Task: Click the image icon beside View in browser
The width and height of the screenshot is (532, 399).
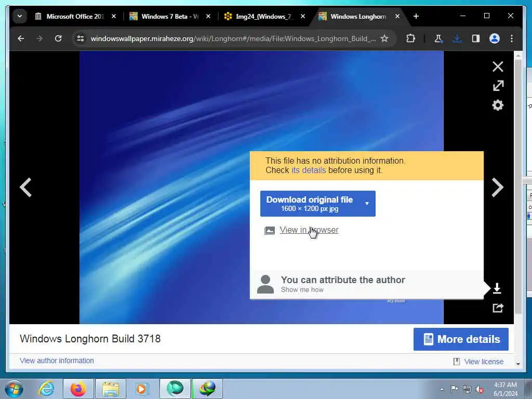Action: [x=270, y=231]
